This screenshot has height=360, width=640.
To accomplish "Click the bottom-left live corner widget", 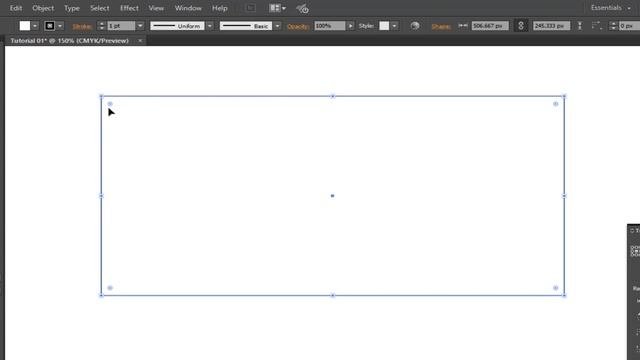I will click(110, 288).
